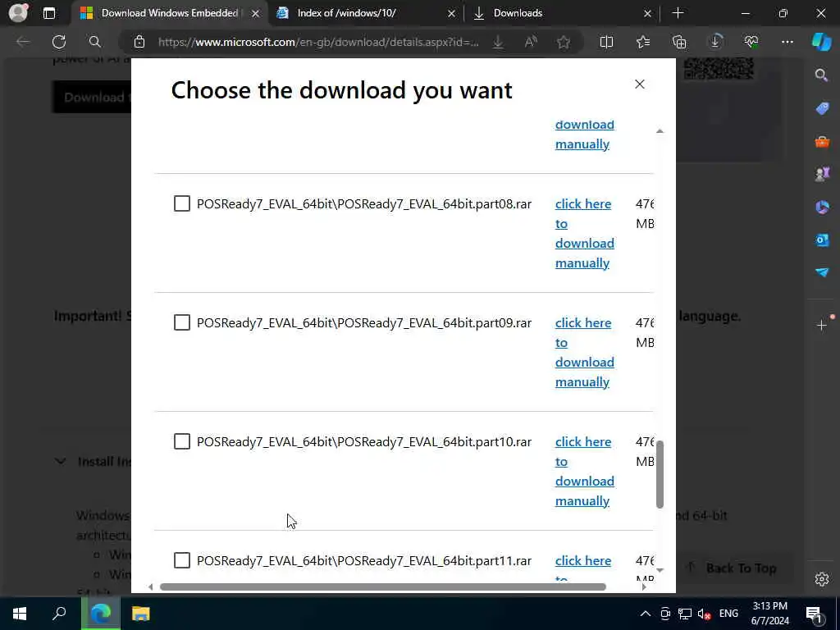
Task: Open the Windows Start menu
Action: [x=20, y=614]
